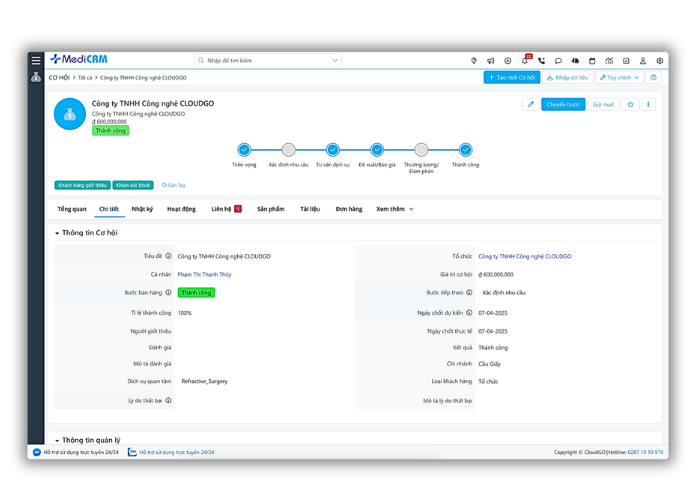Click the hotline number in footer

(x=645, y=452)
